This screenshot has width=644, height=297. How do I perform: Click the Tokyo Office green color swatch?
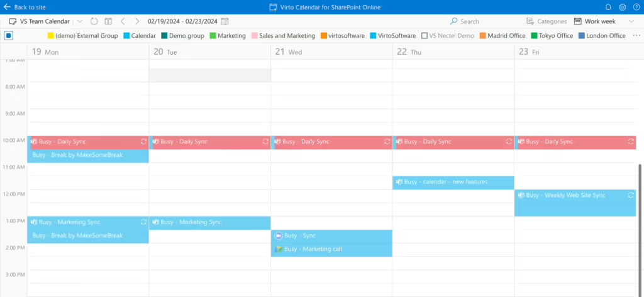534,36
